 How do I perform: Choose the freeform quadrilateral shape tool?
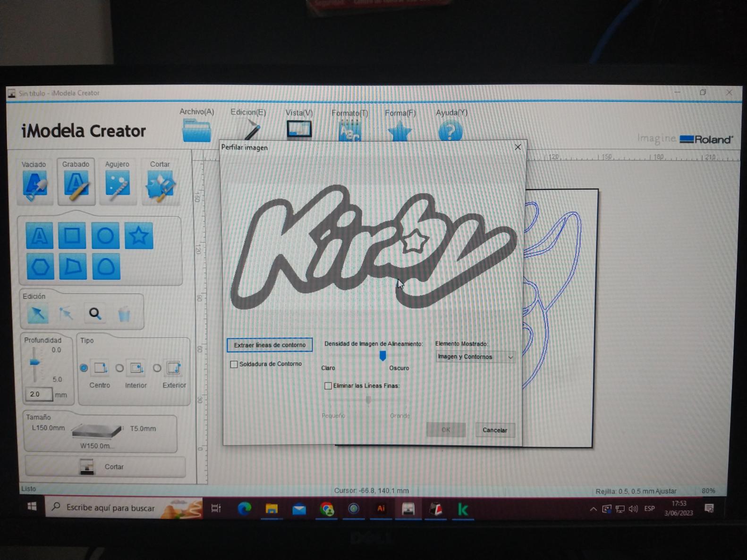click(73, 267)
